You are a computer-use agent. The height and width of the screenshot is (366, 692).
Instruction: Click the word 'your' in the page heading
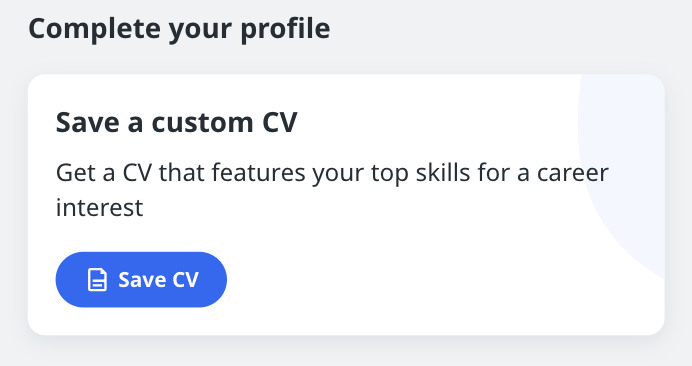(x=200, y=31)
